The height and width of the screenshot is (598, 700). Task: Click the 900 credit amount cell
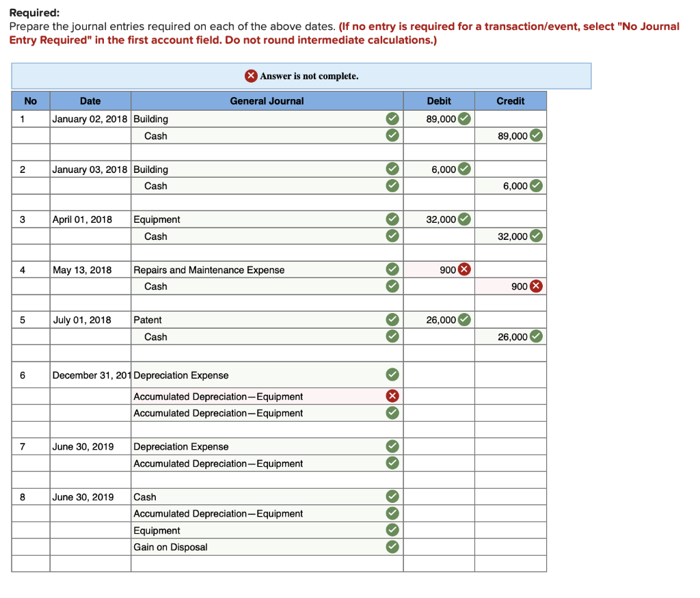(511, 286)
